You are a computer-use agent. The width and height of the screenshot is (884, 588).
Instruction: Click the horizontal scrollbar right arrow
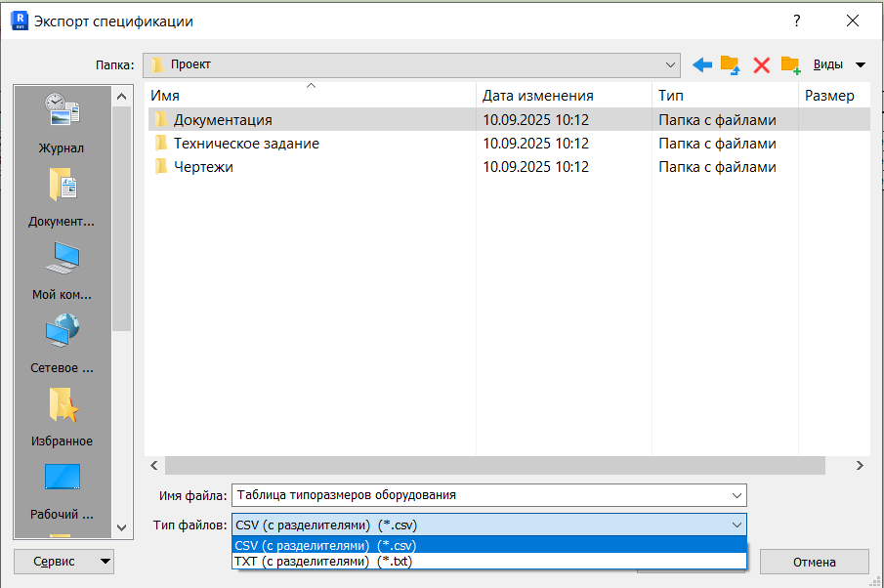[x=860, y=466]
